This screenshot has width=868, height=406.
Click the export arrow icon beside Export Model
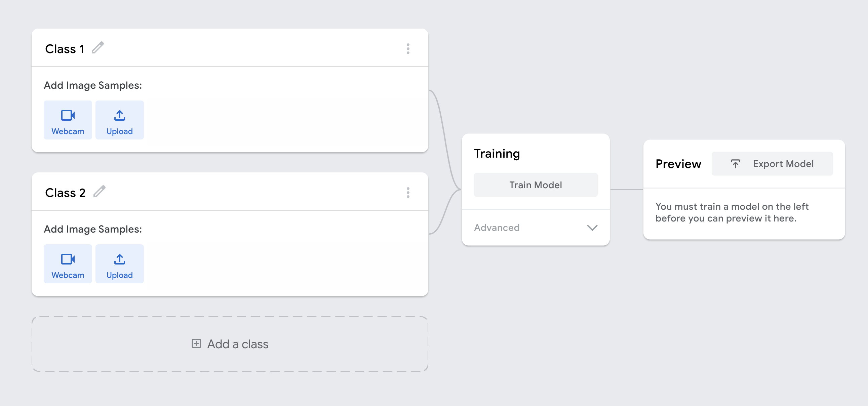pos(735,164)
